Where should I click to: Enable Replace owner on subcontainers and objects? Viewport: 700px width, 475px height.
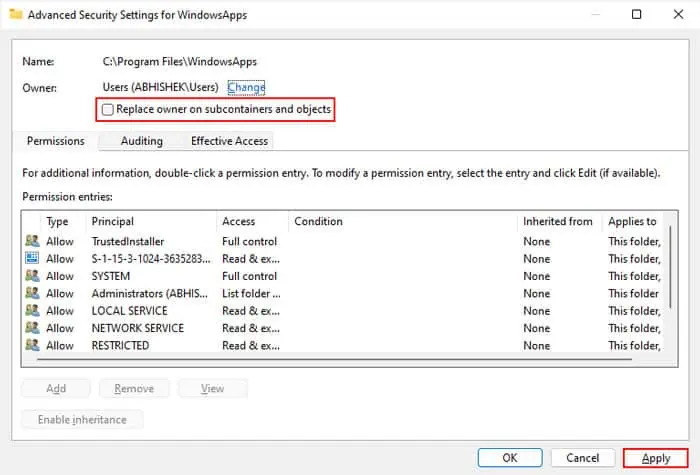[108, 109]
